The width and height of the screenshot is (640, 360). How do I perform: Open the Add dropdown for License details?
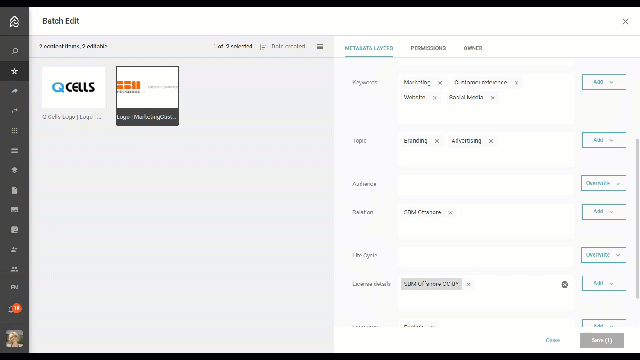click(604, 283)
